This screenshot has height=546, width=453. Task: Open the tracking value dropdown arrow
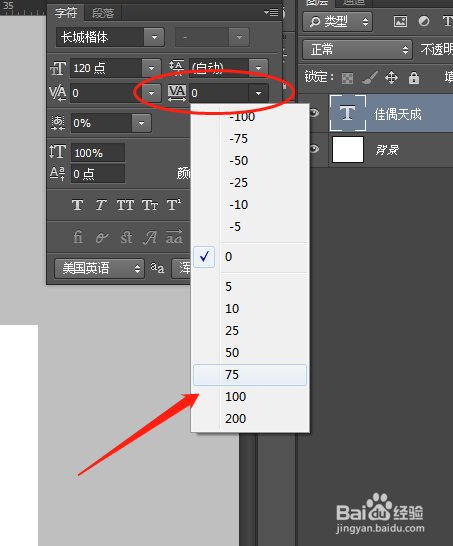pos(258,93)
